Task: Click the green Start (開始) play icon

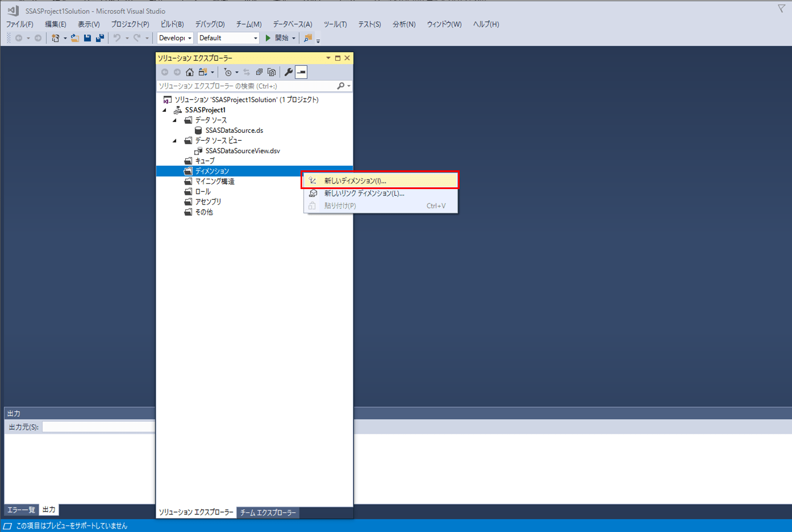Action: [x=268, y=38]
